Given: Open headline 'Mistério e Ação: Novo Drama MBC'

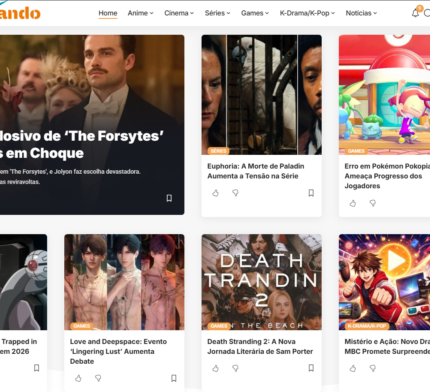Looking at the screenshot, I should (x=387, y=346).
